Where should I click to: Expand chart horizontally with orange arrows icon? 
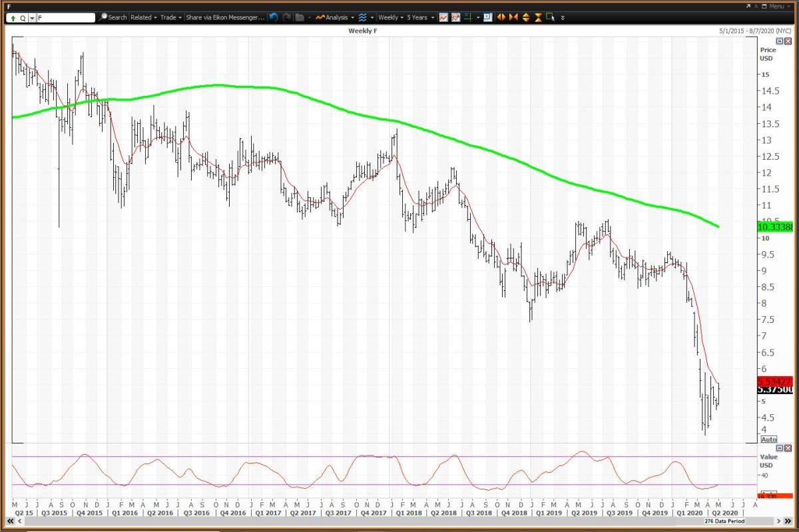coord(501,17)
